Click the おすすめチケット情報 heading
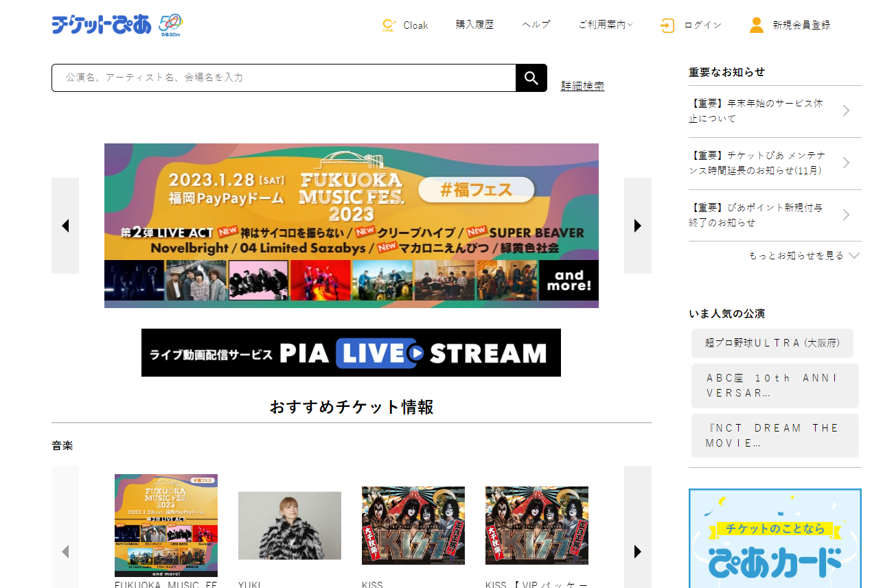This screenshot has height=588, width=894. coord(352,407)
